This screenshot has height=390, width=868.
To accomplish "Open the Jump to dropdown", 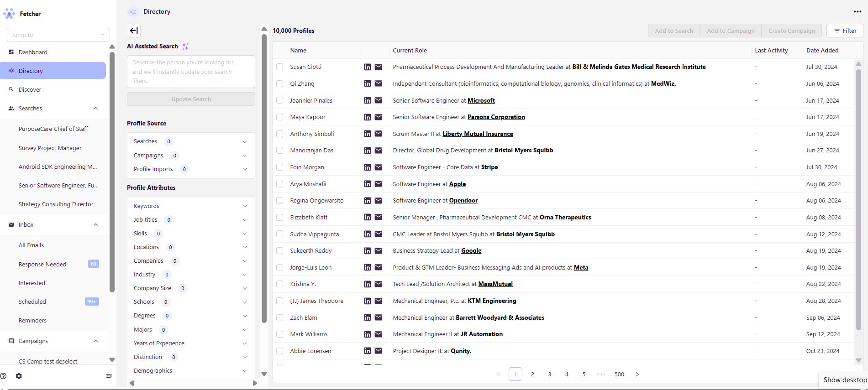I will [58, 35].
